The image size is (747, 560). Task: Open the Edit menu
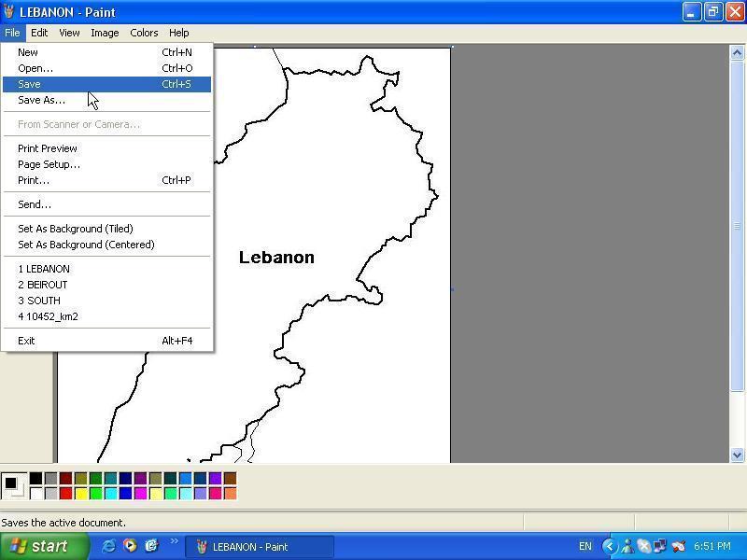(39, 33)
